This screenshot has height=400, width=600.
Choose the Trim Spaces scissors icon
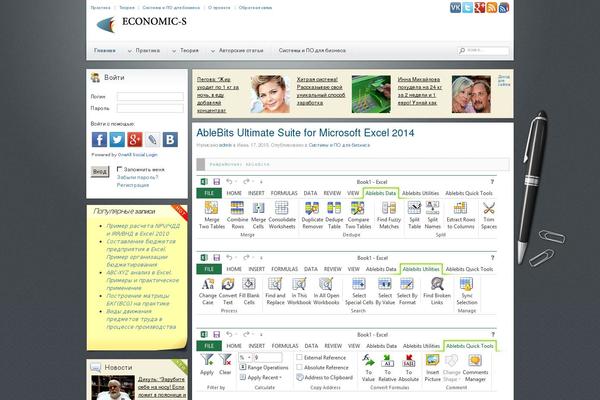(x=489, y=208)
